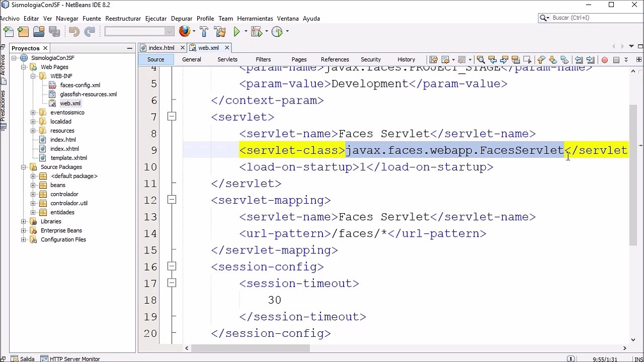Click in the Buscar search field
Screen dimensions: 644x362
coord(596,18)
